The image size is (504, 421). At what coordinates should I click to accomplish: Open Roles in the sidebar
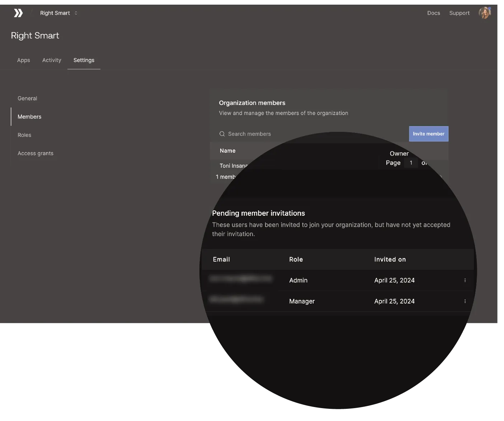click(x=24, y=135)
